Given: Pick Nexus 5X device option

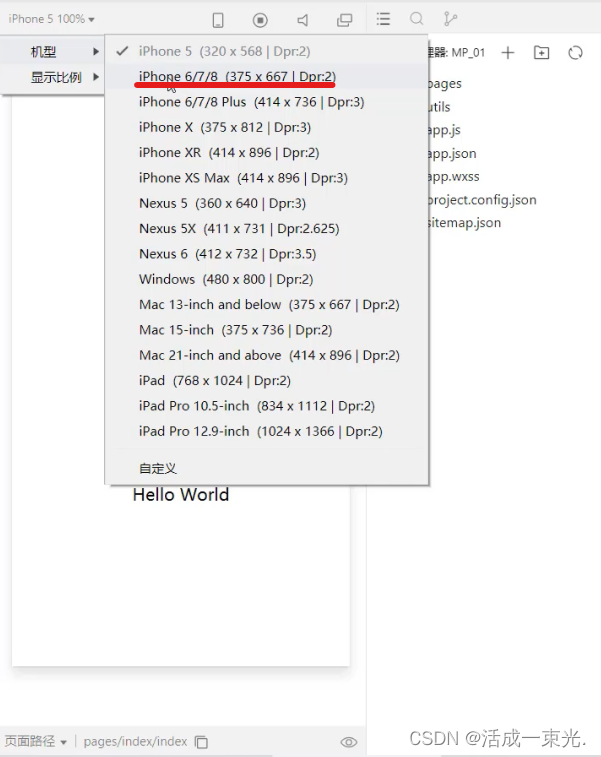Looking at the screenshot, I should click(x=266, y=228).
